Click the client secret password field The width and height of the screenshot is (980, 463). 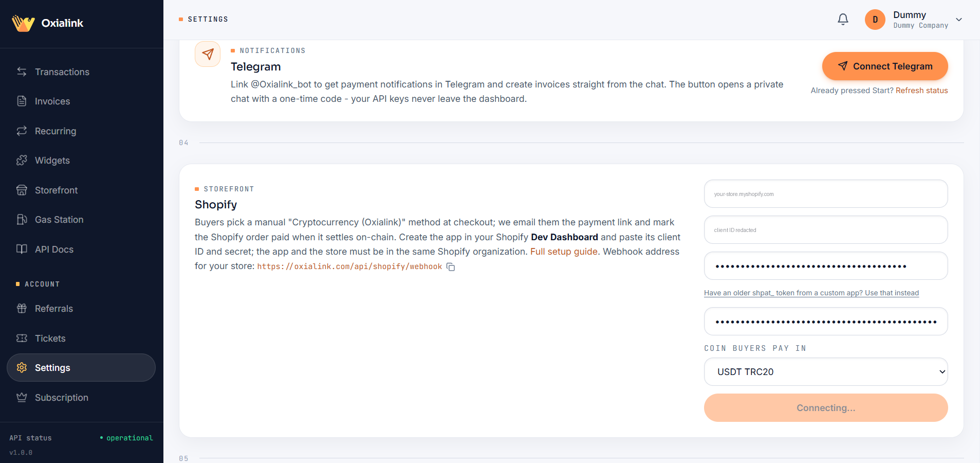[826, 266]
